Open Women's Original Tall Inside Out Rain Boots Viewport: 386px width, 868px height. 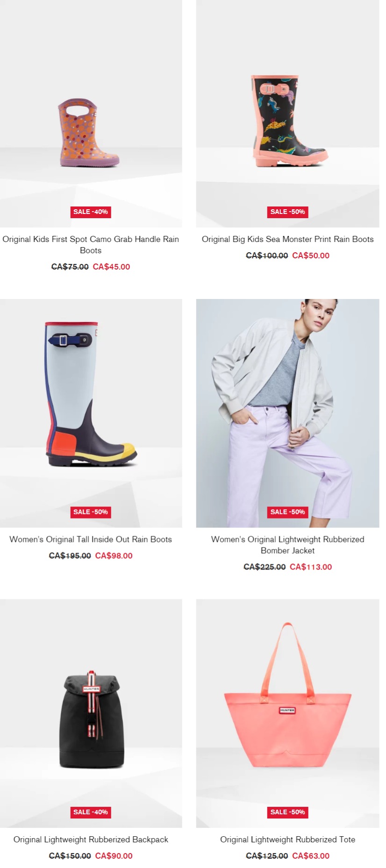[x=91, y=539]
